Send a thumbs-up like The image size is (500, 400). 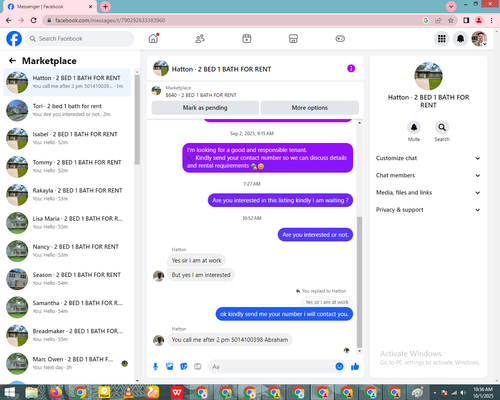pos(355,367)
